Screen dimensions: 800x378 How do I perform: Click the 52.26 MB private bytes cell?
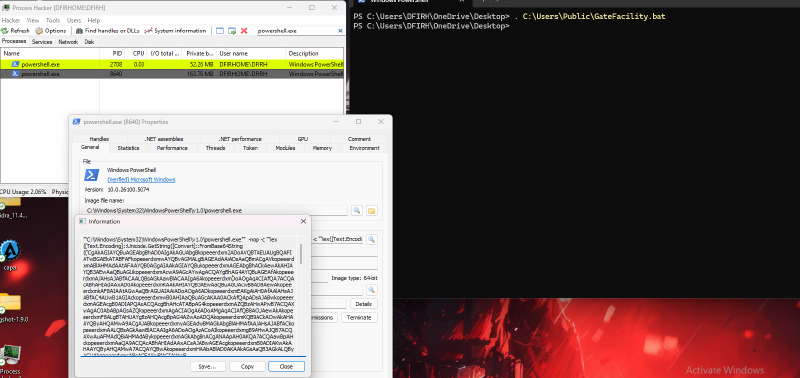coord(201,64)
